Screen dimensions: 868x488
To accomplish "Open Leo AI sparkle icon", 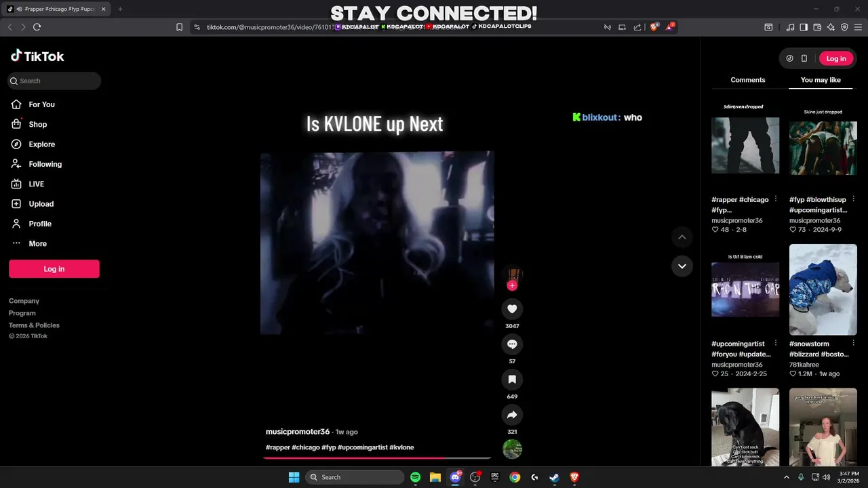I will 831,27.
